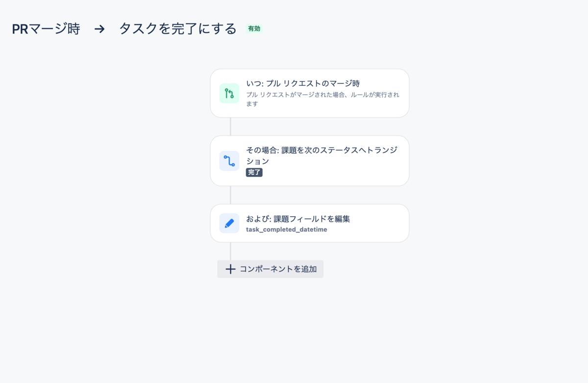Open the transition status component details
The width and height of the screenshot is (588, 383).
point(309,160)
